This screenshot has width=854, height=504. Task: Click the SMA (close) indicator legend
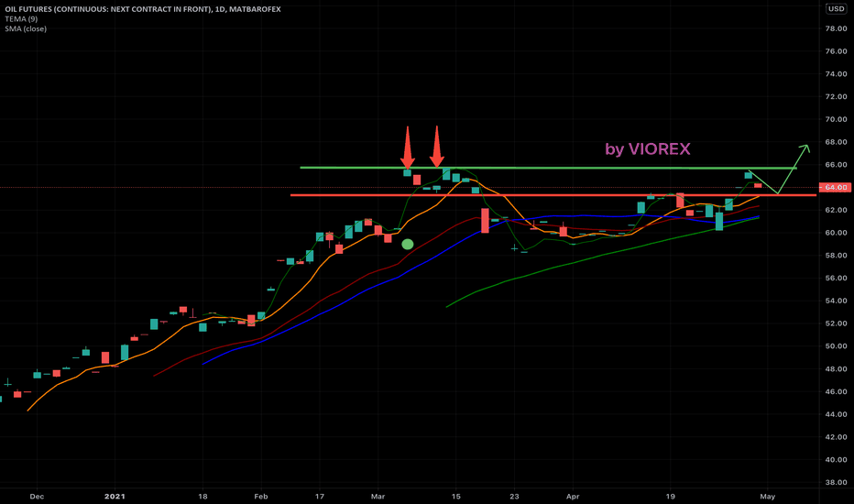(x=26, y=29)
